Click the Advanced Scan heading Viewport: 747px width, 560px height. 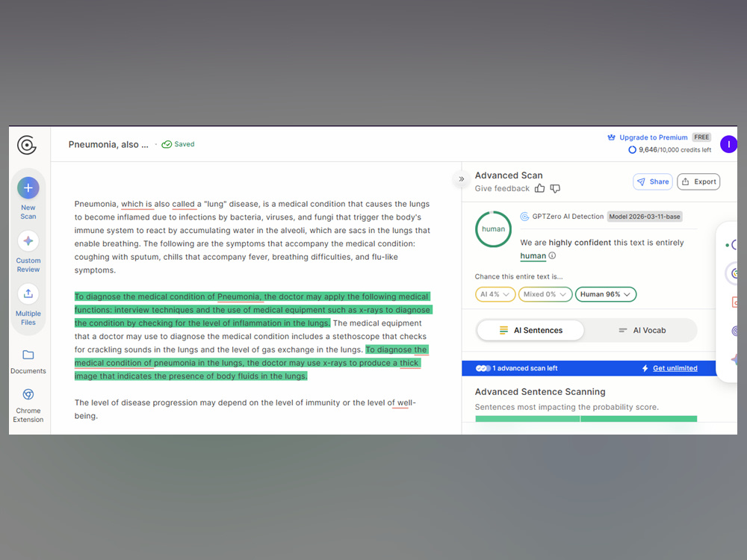point(508,175)
